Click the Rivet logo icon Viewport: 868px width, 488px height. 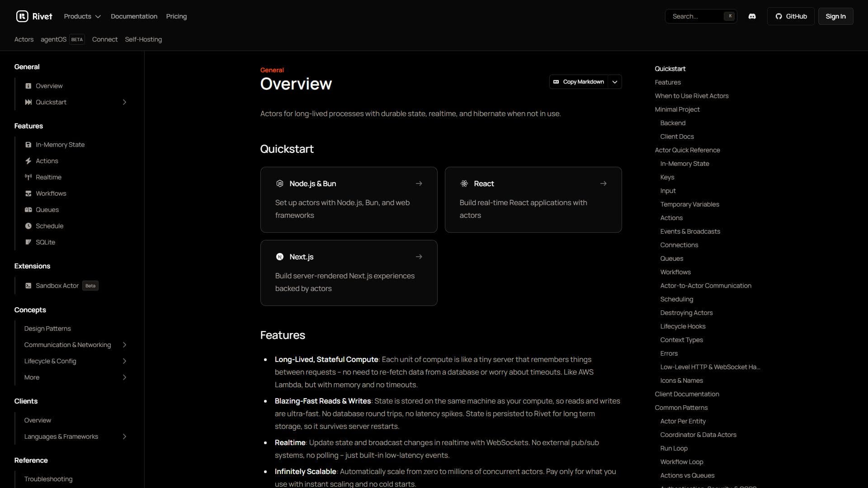point(22,16)
